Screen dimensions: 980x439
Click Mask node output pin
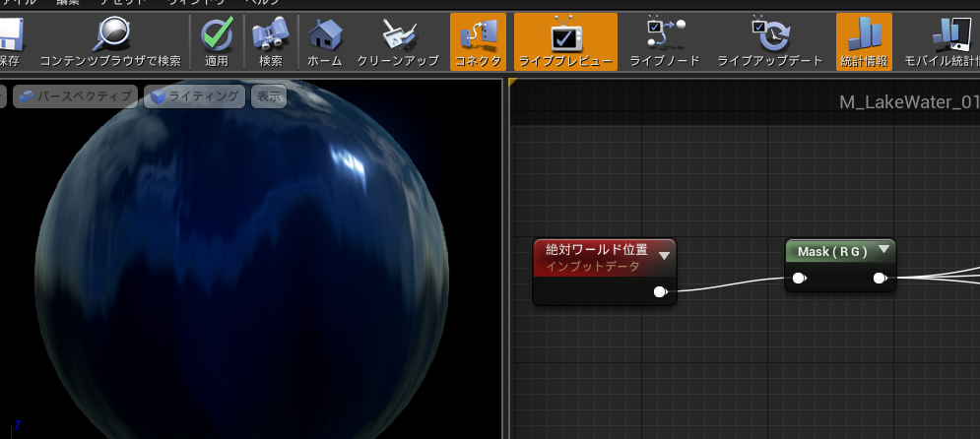[880, 278]
